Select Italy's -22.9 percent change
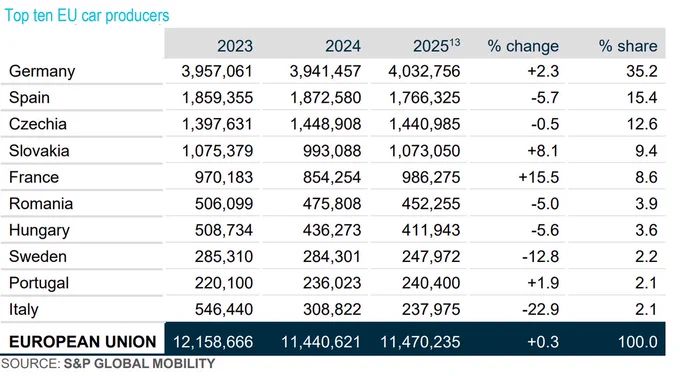 [541, 310]
